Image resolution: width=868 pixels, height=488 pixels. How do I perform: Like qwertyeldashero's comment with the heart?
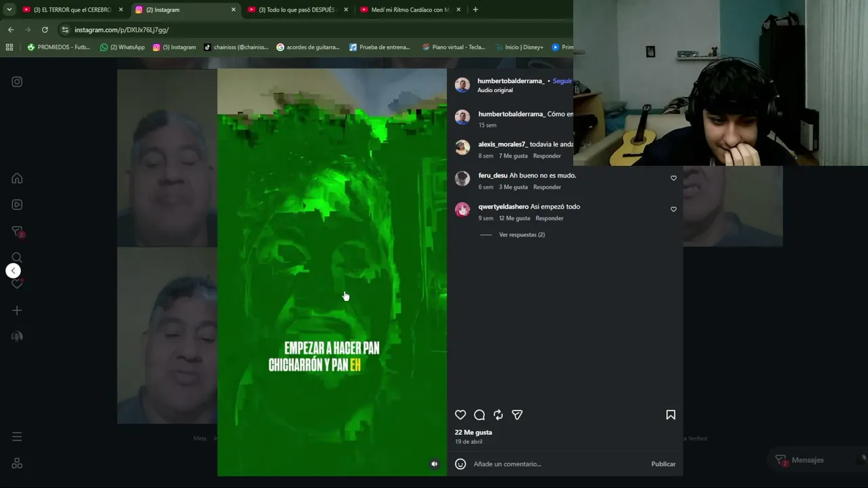[x=673, y=209]
